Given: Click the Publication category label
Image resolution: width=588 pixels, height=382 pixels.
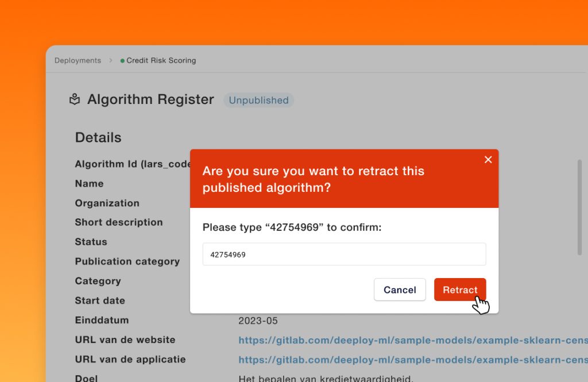Looking at the screenshot, I should [x=127, y=261].
